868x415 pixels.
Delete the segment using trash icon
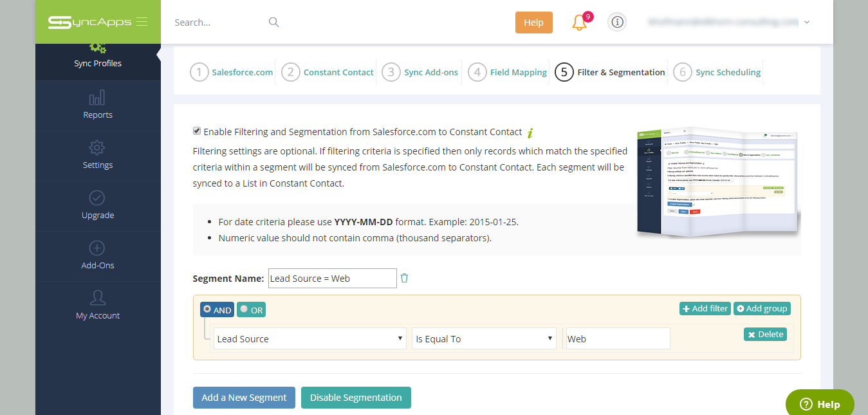pyautogui.click(x=405, y=278)
